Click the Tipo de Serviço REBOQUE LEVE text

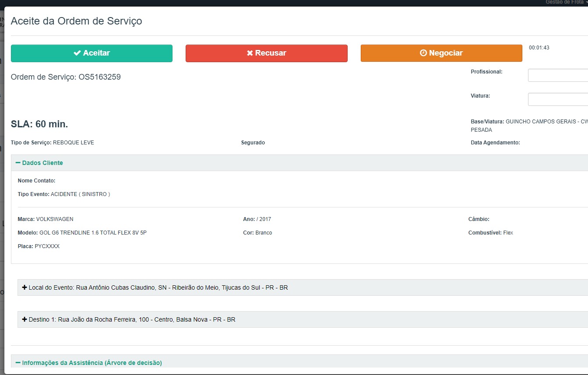pyautogui.click(x=53, y=143)
